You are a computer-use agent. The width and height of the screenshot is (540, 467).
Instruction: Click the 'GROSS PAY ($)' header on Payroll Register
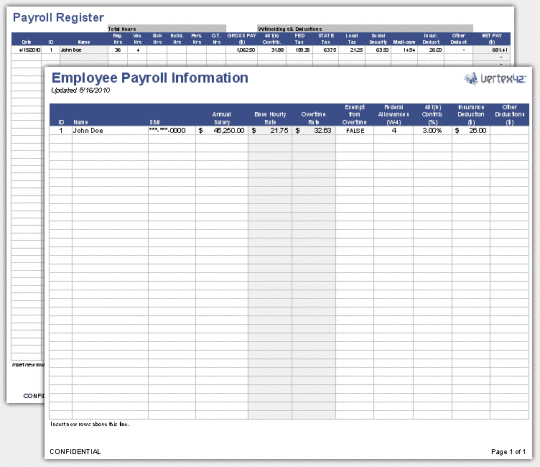[x=242, y=39]
